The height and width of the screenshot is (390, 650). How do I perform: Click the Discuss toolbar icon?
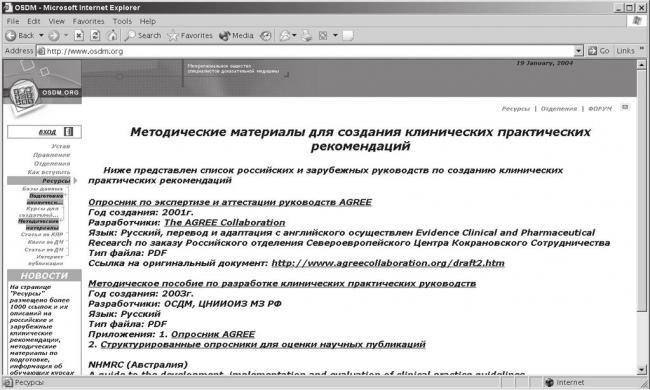348,36
